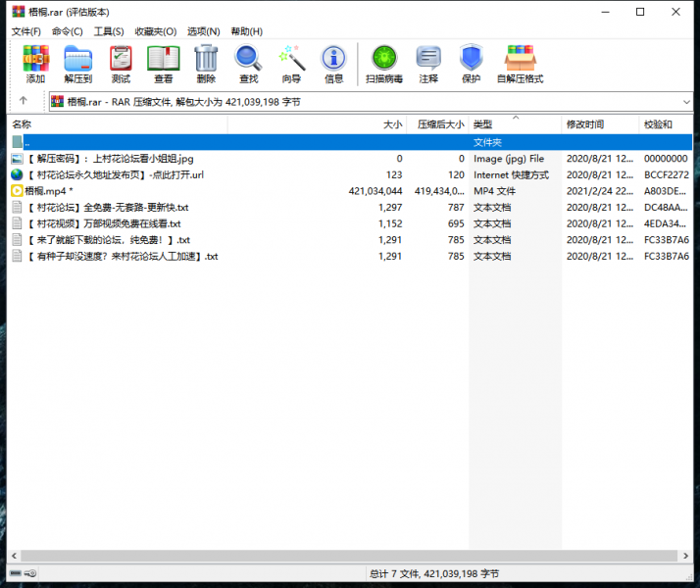The height and width of the screenshot is (588, 700).
Task: Launch the Wizard (向导) tool
Action: [x=291, y=64]
